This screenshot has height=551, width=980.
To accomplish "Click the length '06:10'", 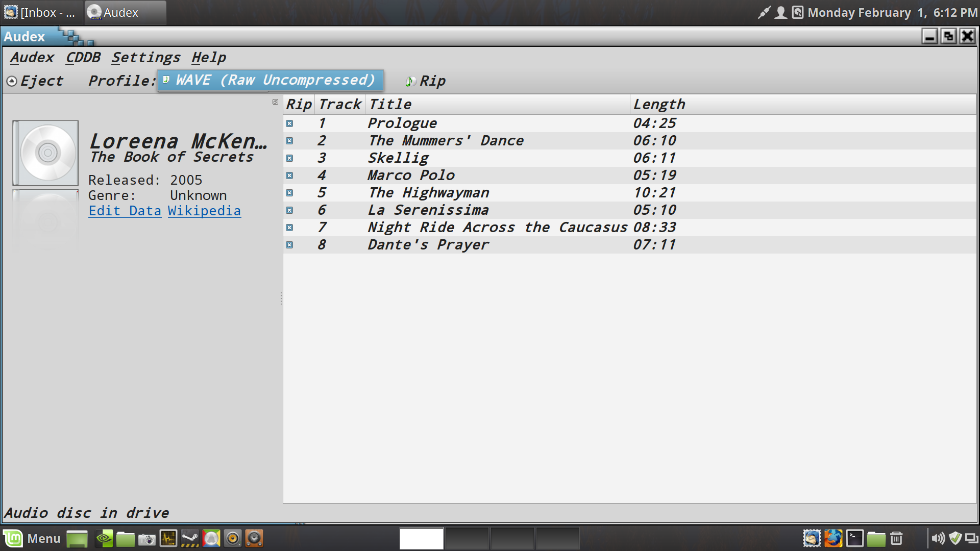I will (655, 141).
